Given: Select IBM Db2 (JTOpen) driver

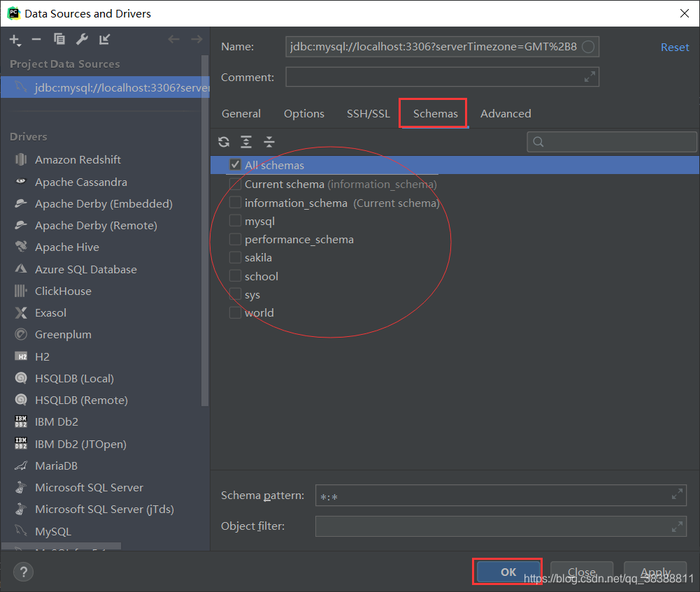Looking at the screenshot, I should pyautogui.click(x=80, y=445).
